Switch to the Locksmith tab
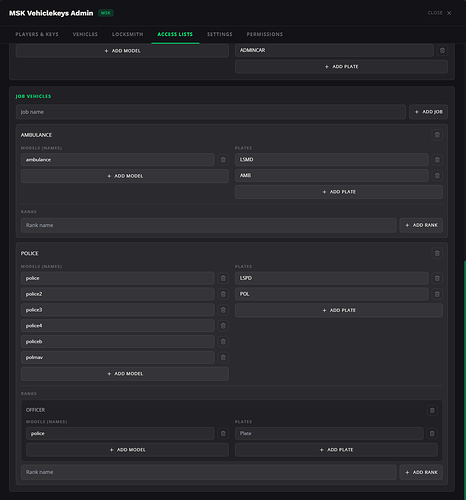466x500 pixels. pos(128,34)
